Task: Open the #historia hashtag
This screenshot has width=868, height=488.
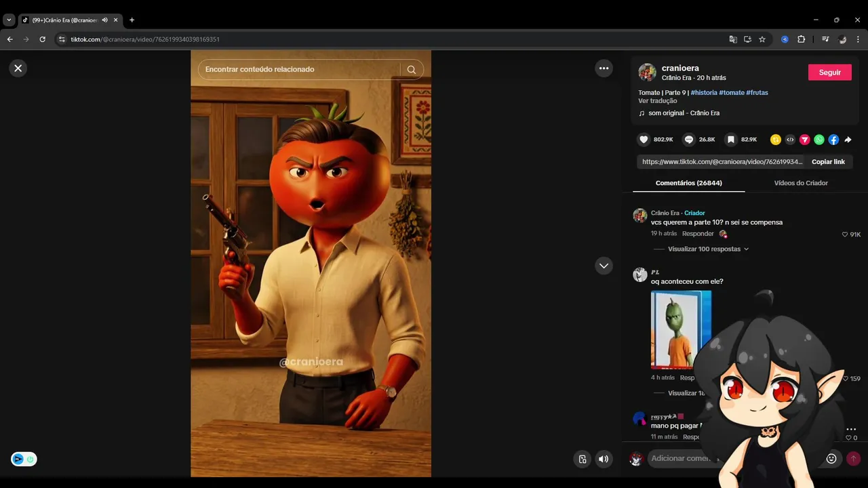Action: point(704,92)
